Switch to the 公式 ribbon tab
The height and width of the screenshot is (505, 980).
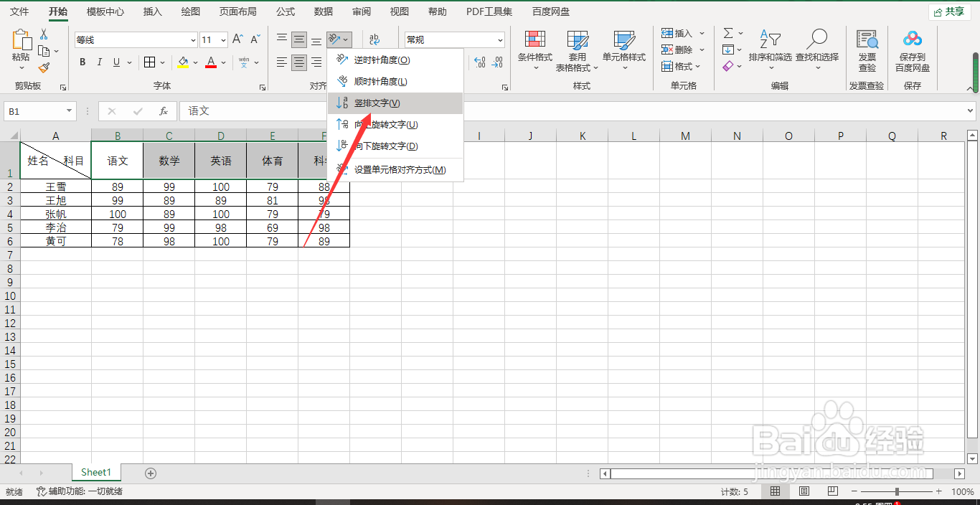point(286,11)
